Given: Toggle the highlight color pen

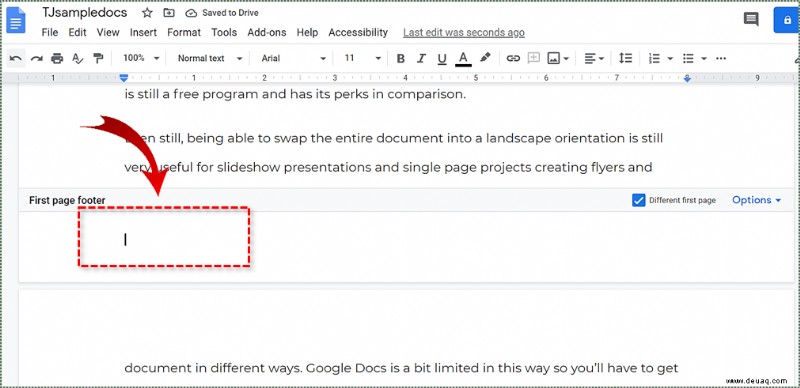Looking at the screenshot, I should coord(485,58).
